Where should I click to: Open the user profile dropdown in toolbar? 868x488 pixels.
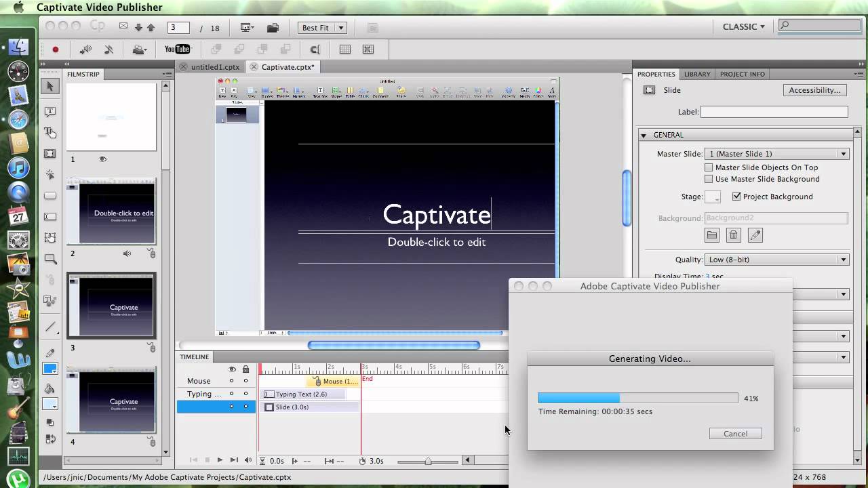tap(141, 49)
